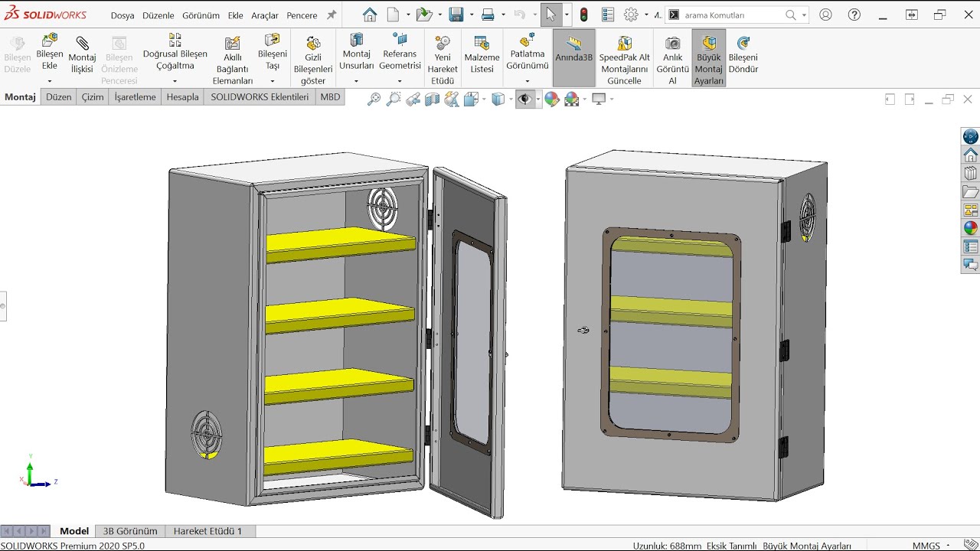The width and height of the screenshot is (980, 551).
Task: Open the Help question mark icon
Action: click(x=854, y=15)
